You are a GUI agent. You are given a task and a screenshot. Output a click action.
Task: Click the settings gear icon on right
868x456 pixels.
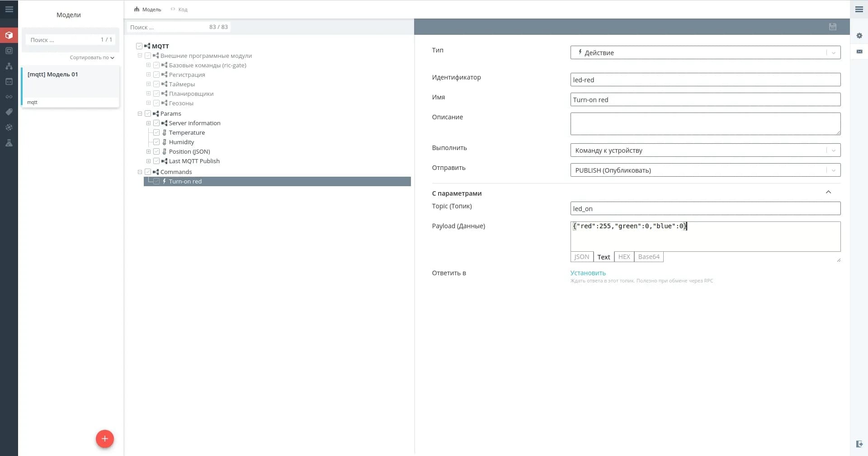859,36
